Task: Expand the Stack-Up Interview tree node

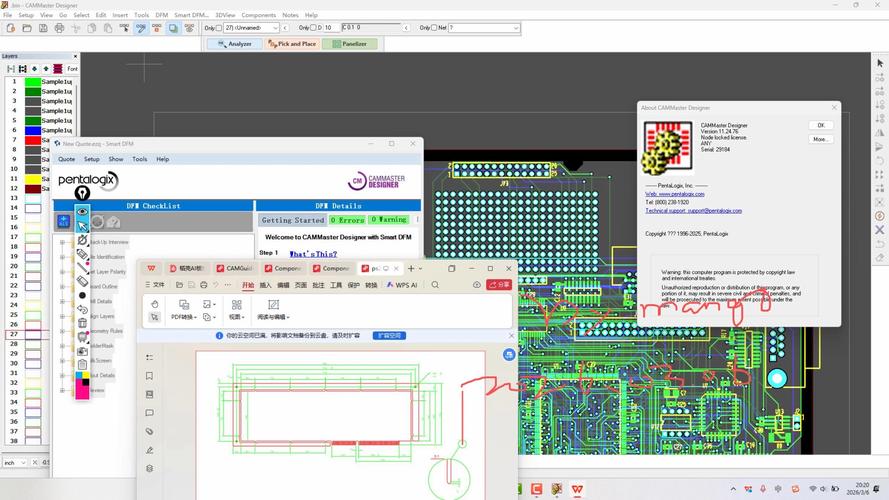Action: pyautogui.click(x=62, y=242)
